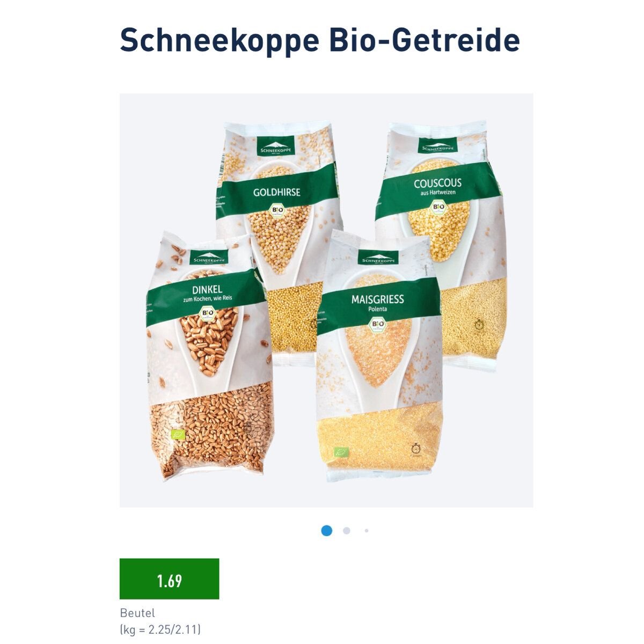Click the Schneekoppe Bio-Getreide heading

tap(320, 40)
